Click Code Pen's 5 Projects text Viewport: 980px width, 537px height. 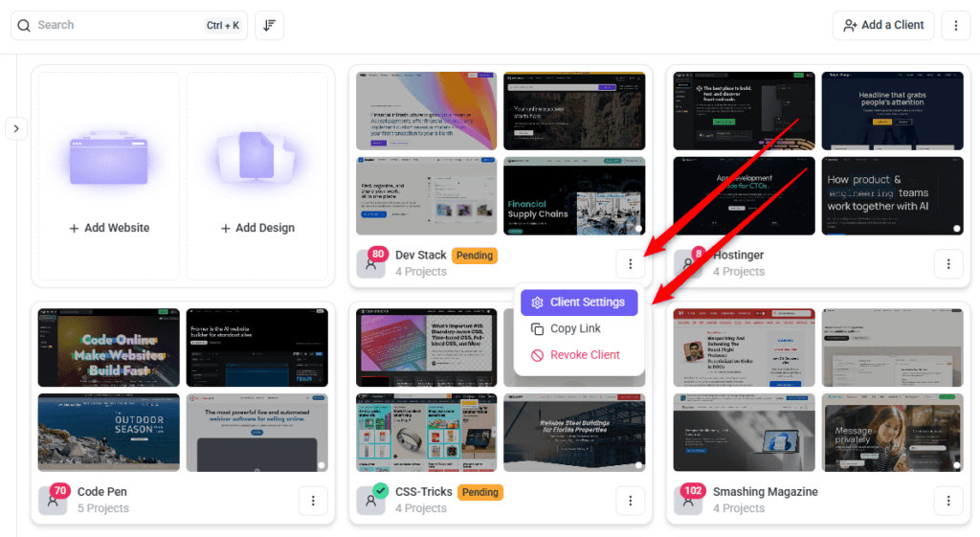point(103,508)
